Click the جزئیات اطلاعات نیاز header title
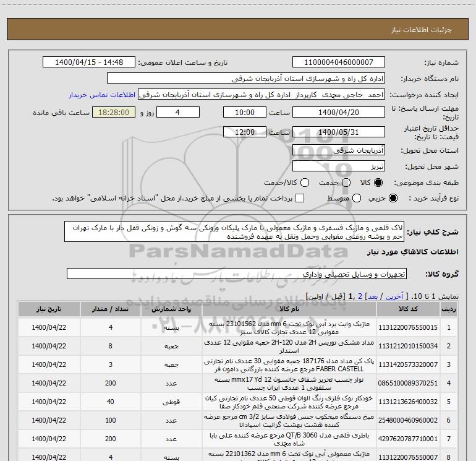Screen dimensions: 476x461 pos(422,30)
